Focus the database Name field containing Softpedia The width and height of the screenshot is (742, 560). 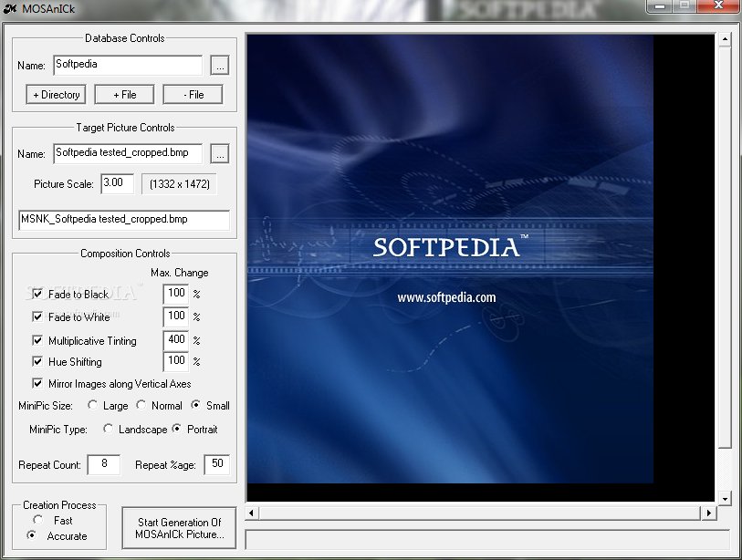pos(128,65)
